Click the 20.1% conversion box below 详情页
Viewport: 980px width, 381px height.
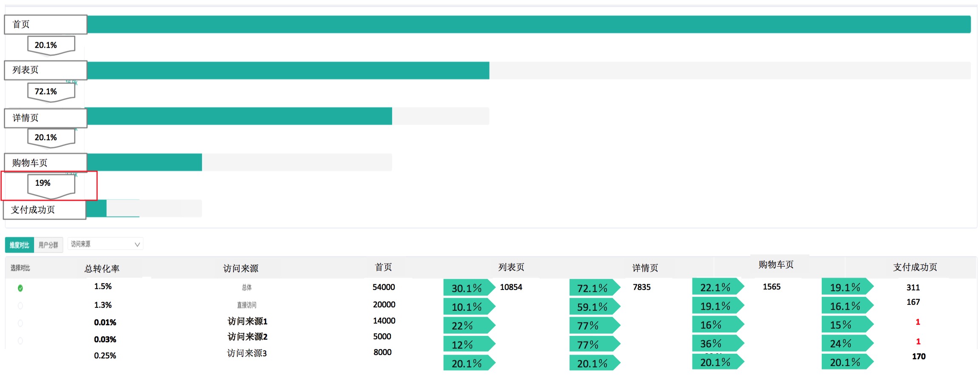coord(51,138)
